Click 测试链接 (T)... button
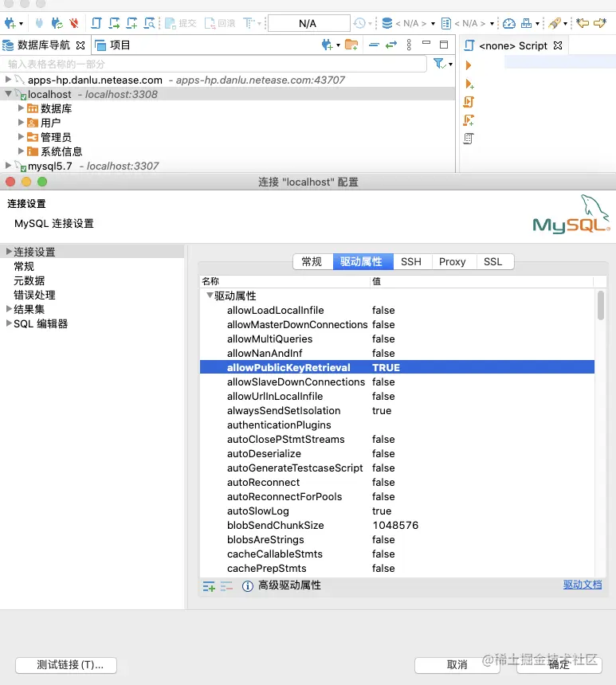This screenshot has width=616, height=685. pos(66,665)
